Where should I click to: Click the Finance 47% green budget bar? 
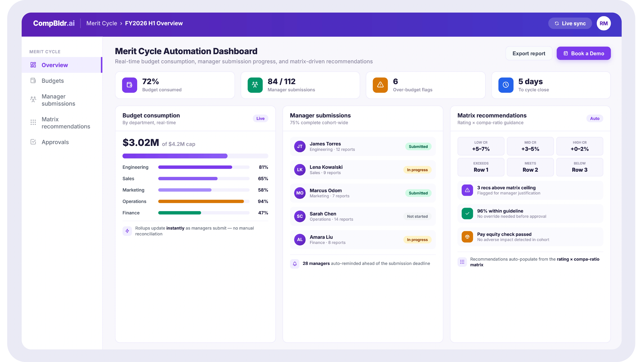204,213
